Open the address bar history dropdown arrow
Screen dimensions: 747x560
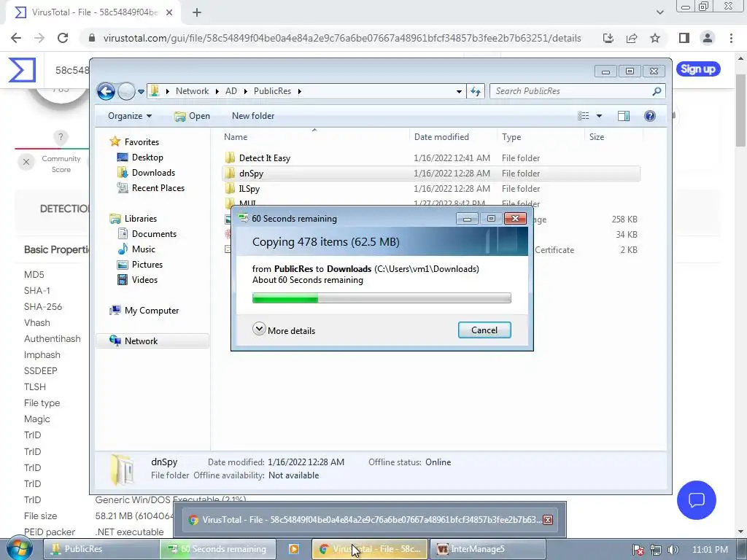pos(459,91)
